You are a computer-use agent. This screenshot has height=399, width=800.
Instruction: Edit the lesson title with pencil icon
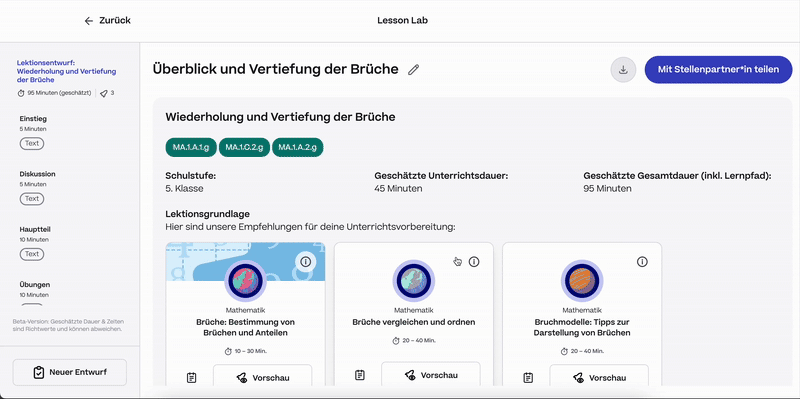[413, 69]
